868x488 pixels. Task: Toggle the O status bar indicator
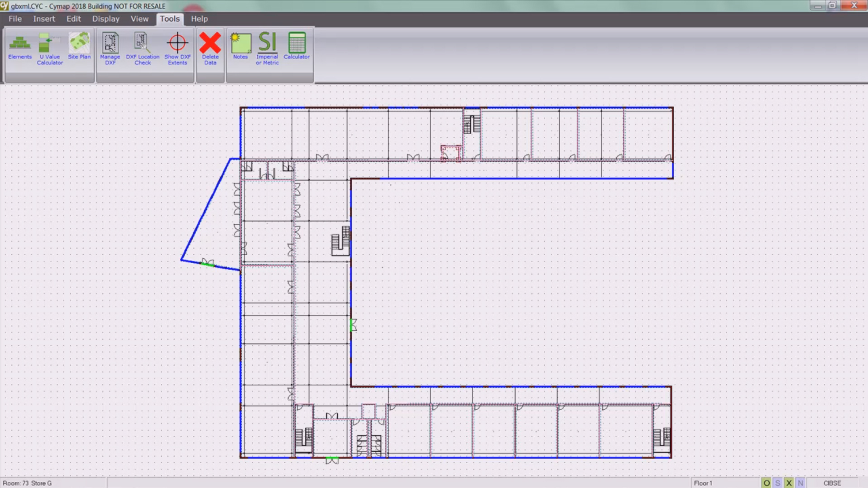tap(766, 483)
